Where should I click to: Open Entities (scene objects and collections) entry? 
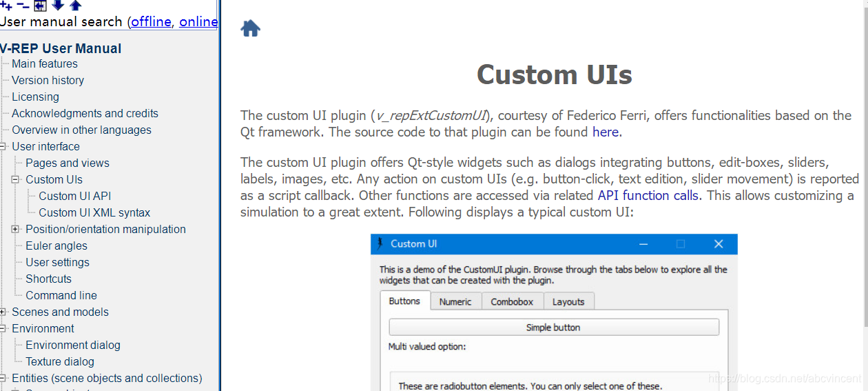click(107, 378)
